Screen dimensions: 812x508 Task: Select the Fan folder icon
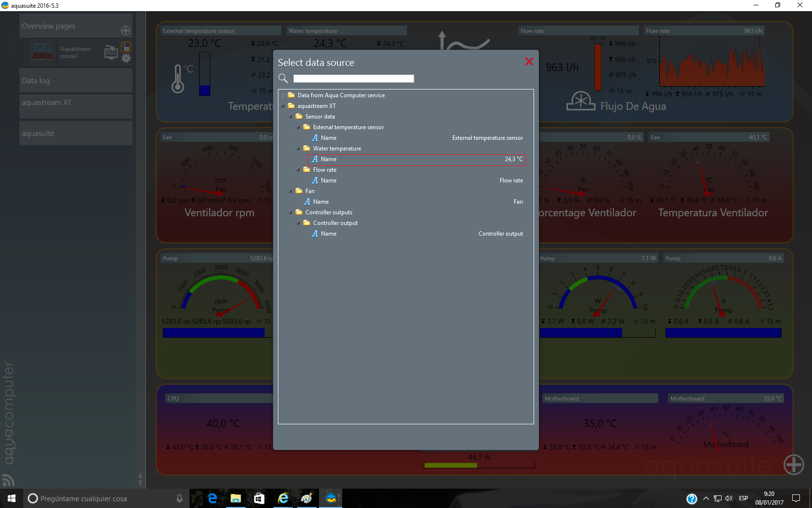(299, 191)
